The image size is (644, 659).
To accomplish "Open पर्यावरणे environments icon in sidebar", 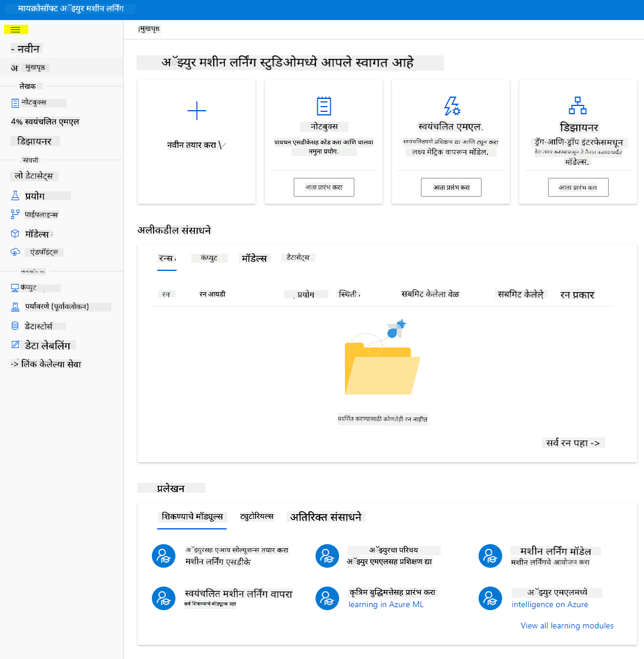I will click(15, 307).
